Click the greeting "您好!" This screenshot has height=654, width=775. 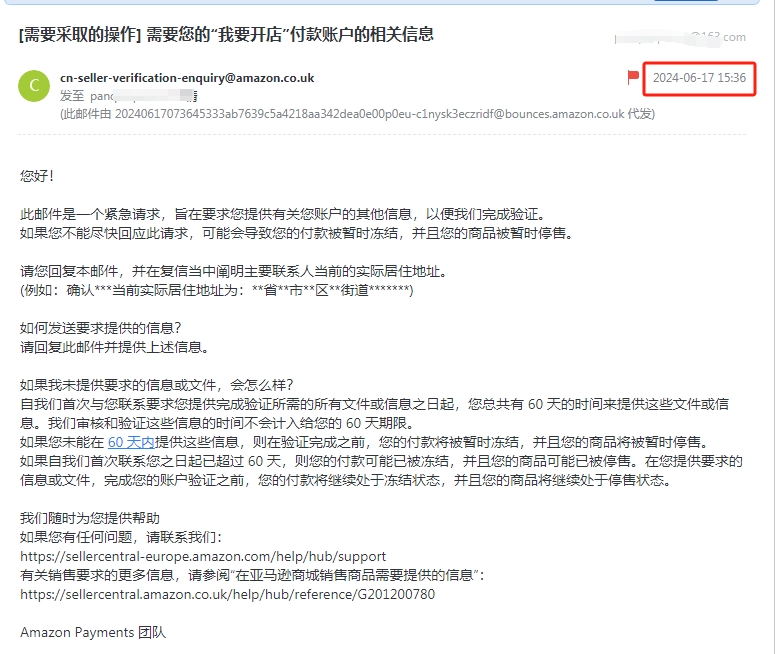click(x=37, y=176)
